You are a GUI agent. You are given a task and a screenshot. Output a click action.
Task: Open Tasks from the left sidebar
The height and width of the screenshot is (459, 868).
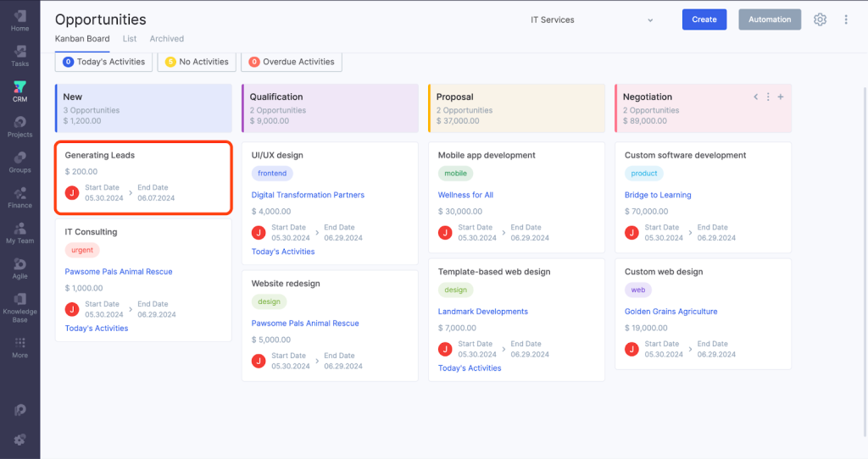click(x=19, y=55)
